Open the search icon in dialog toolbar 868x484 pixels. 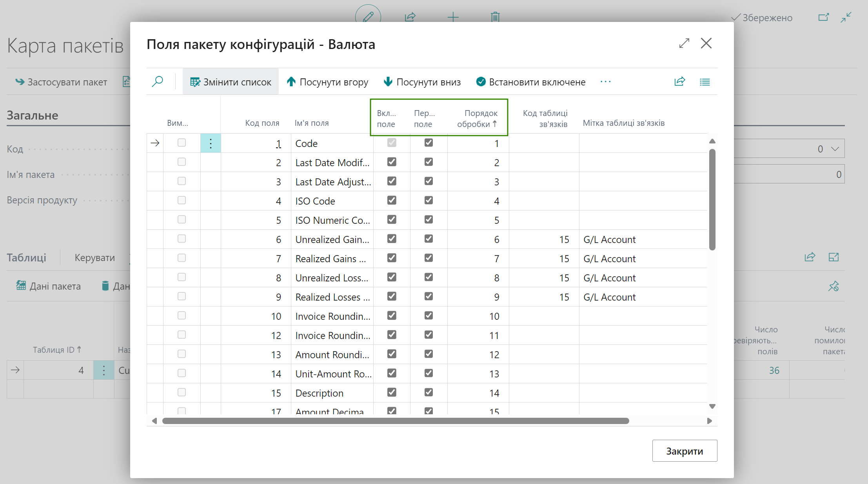tap(157, 82)
